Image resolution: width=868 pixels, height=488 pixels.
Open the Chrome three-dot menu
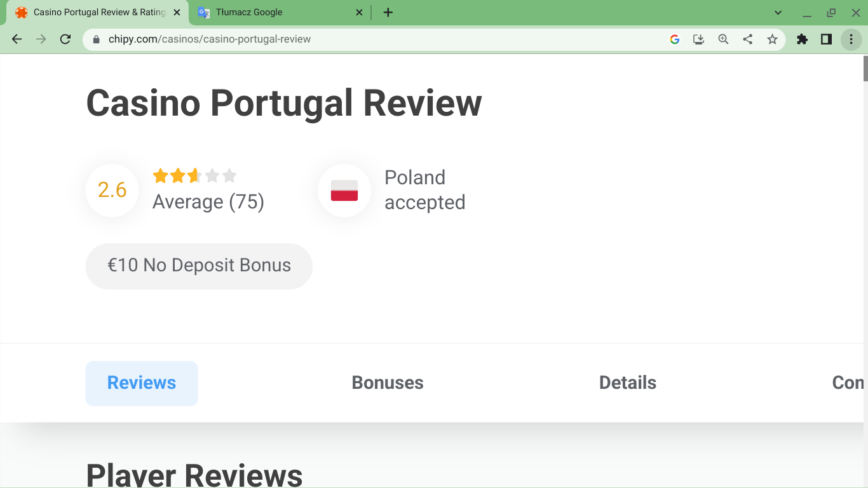tap(851, 39)
